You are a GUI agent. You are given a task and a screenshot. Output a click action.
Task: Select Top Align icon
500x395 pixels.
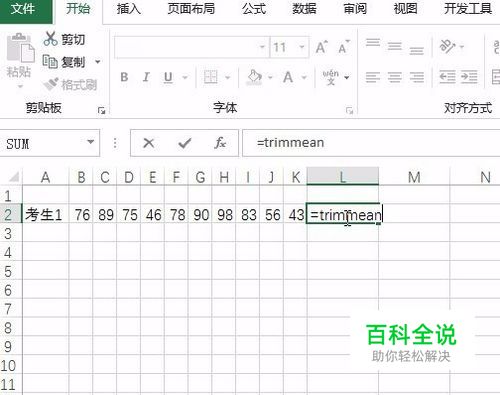pos(373,43)
